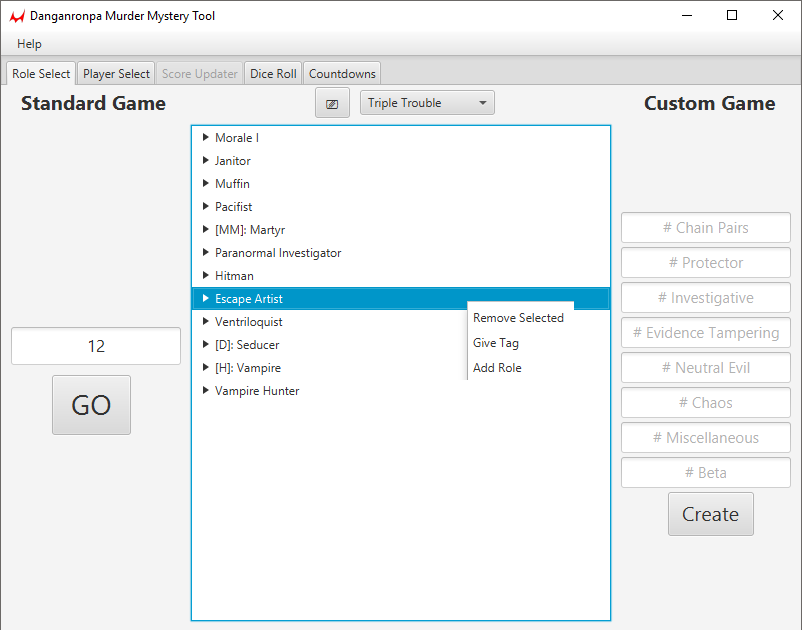Click the # Beta field
802x630 pixels.
coord(706,473)
